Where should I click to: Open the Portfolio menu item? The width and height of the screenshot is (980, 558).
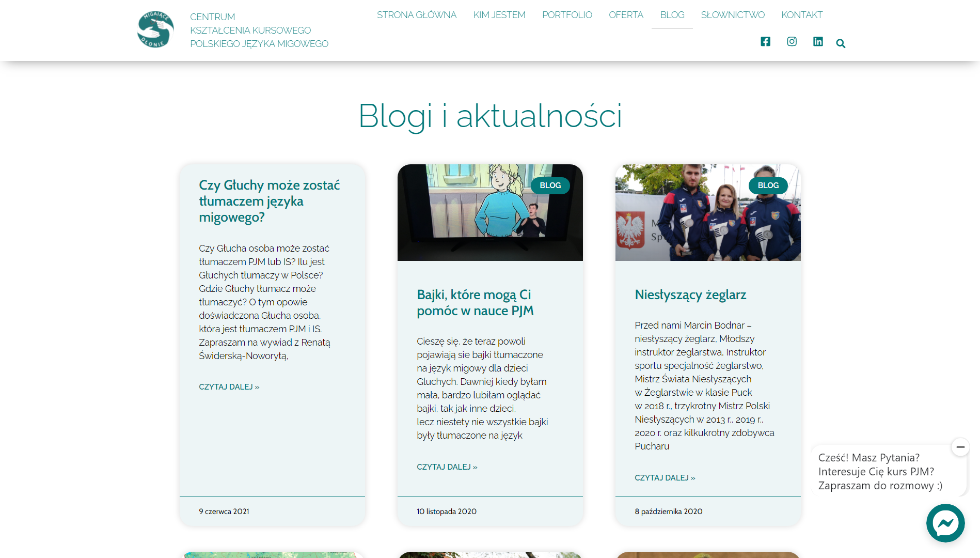point(567,15)
